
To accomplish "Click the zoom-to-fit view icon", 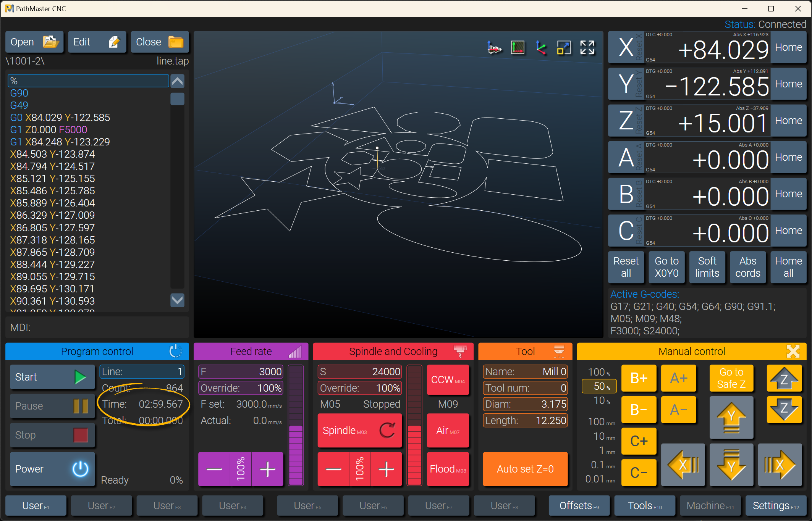I will (564, 48).
